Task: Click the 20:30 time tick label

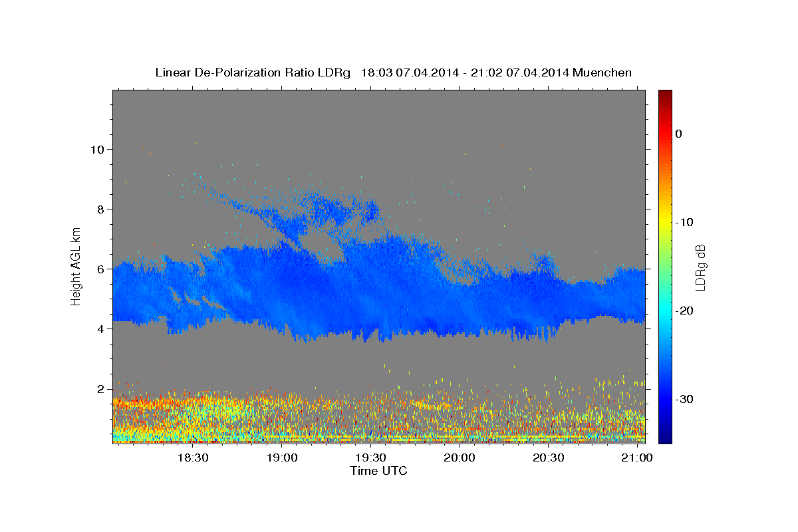Action: pos(549,458)
